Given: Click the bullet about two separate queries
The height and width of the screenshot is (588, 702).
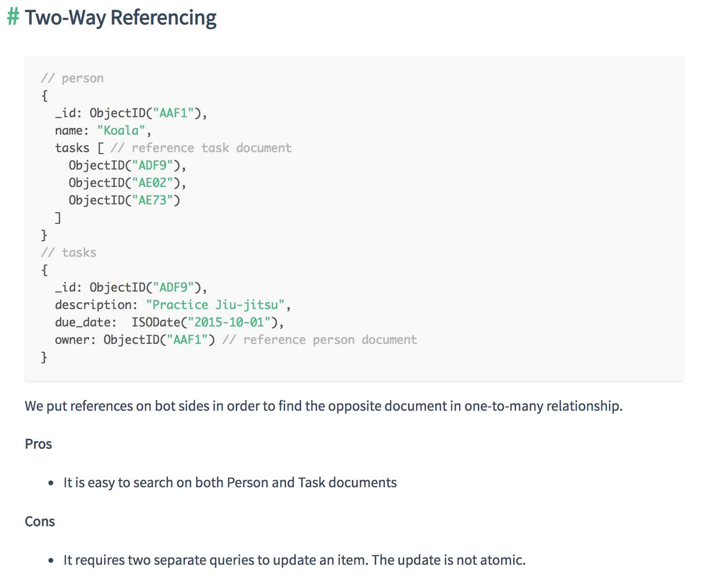Looking at the screenshot, I should (294, 560).
